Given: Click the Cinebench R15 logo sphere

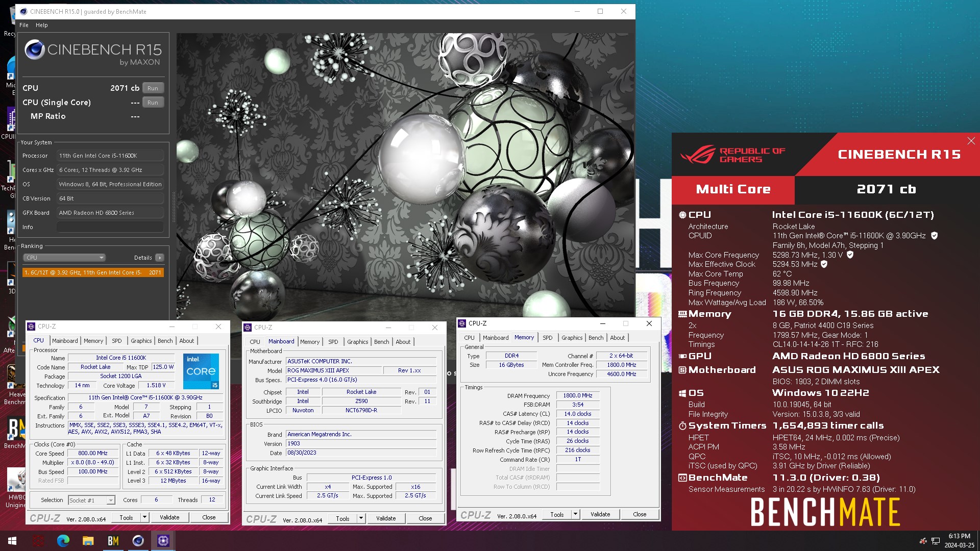Looking at the screenshot, I should pos(35,50).
